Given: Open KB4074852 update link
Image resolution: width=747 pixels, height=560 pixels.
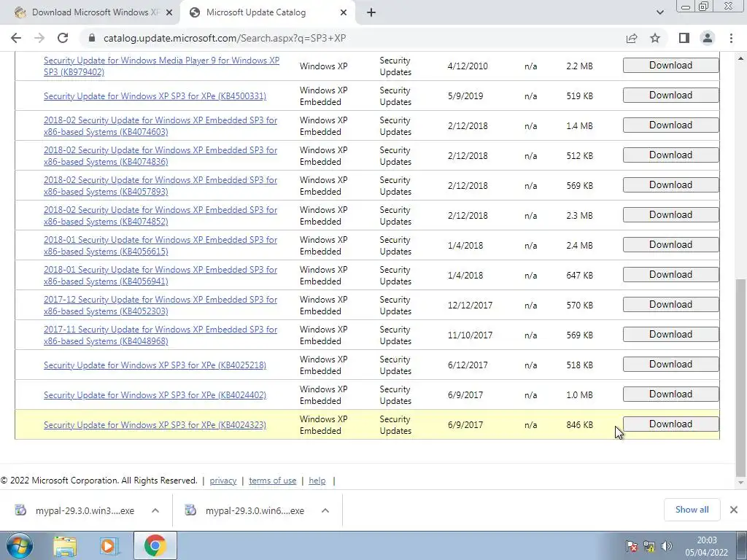Looking at the screenshot, I should 160,216.
